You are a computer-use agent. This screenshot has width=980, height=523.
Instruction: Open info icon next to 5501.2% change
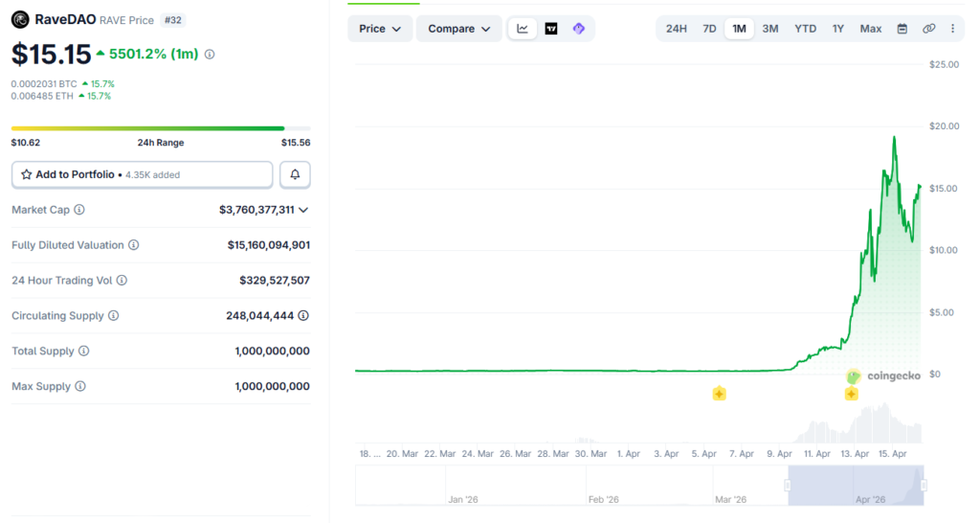tap(210, 55)
